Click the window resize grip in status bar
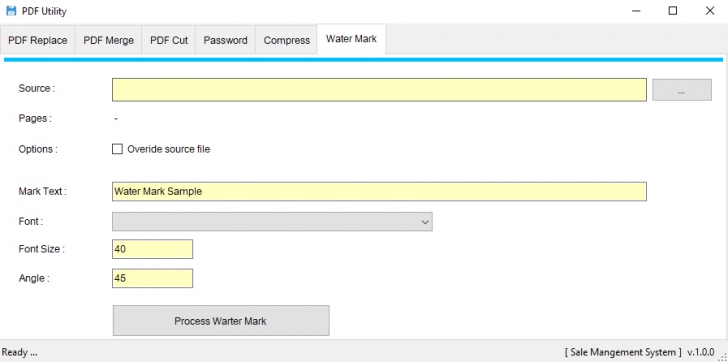The image size is (728, 362). click(722, 356)
